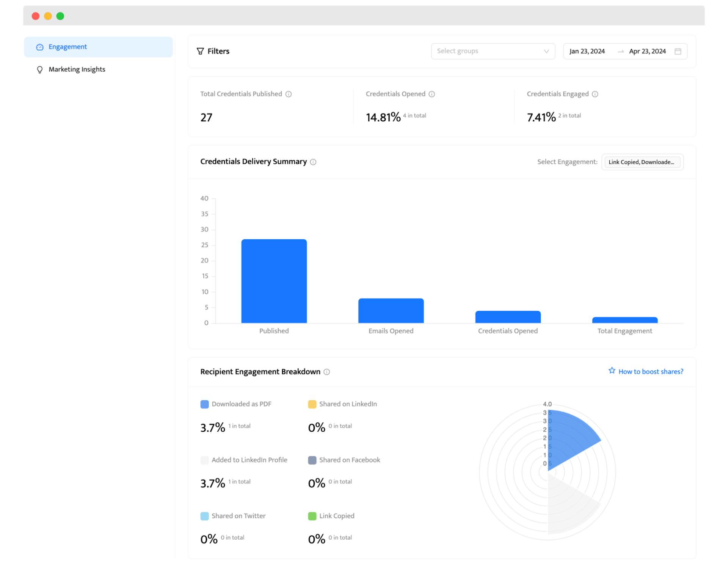The height and width of the screenshot is (575, 728).
Task: Click the star icon near How to boost shares
Action: (612, 371)
